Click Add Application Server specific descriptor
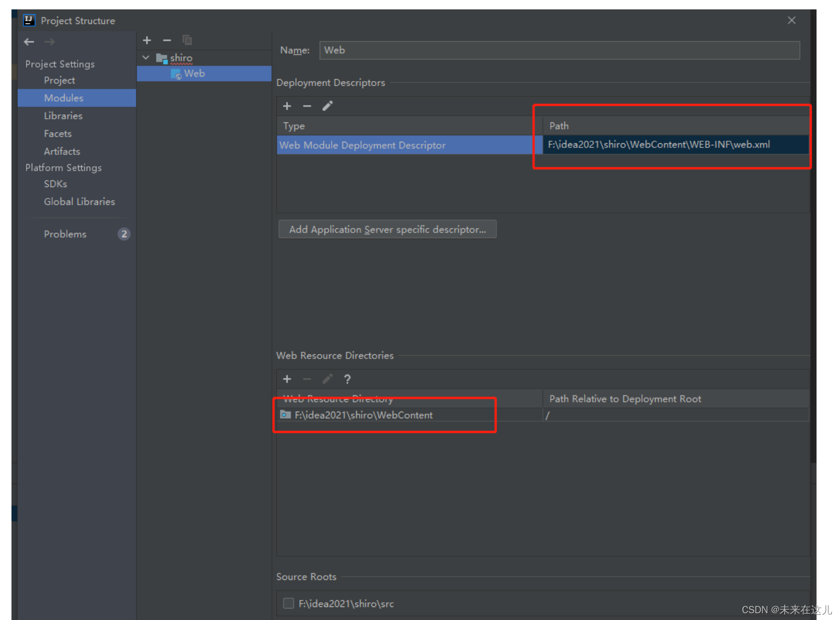The height and width of the screenshot is (620, 840). point(387,229)
